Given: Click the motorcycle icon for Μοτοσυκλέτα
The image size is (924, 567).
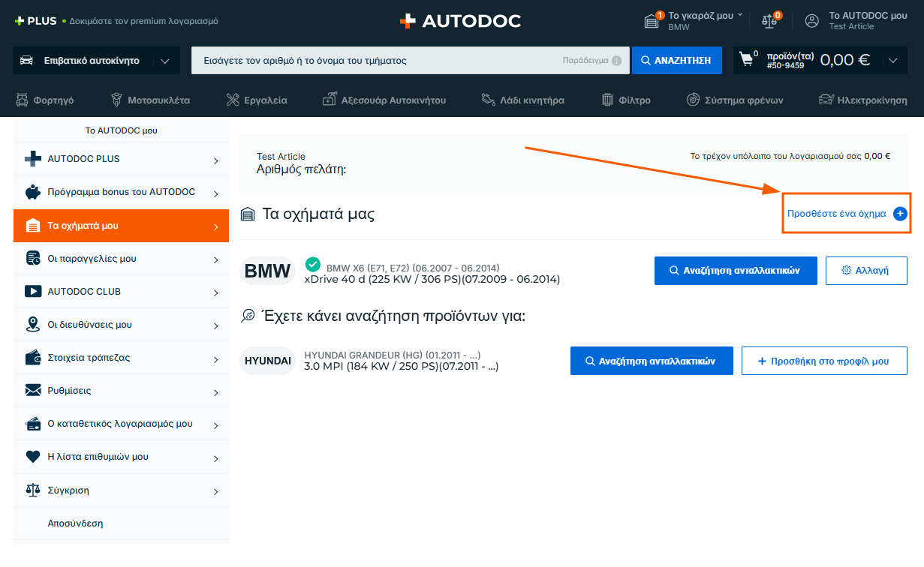Looking at the screenshot, I should pyautogui.click(x=116, y=100).
